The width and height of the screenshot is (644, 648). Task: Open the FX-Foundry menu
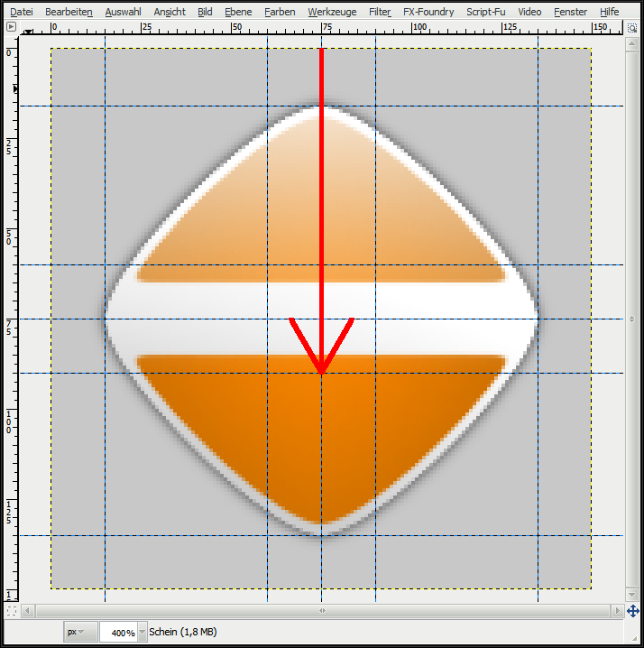coord(428,12)
